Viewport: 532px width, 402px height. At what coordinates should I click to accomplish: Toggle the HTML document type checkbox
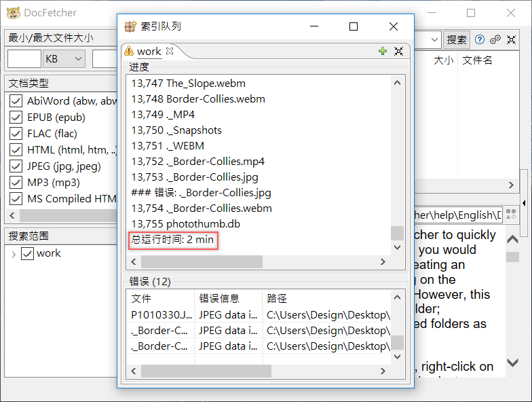16,149
